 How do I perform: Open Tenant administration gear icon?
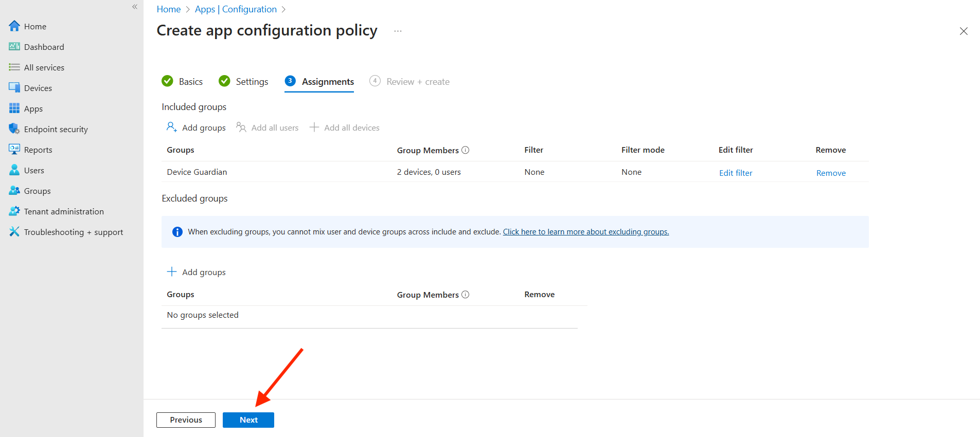[14, 211]
